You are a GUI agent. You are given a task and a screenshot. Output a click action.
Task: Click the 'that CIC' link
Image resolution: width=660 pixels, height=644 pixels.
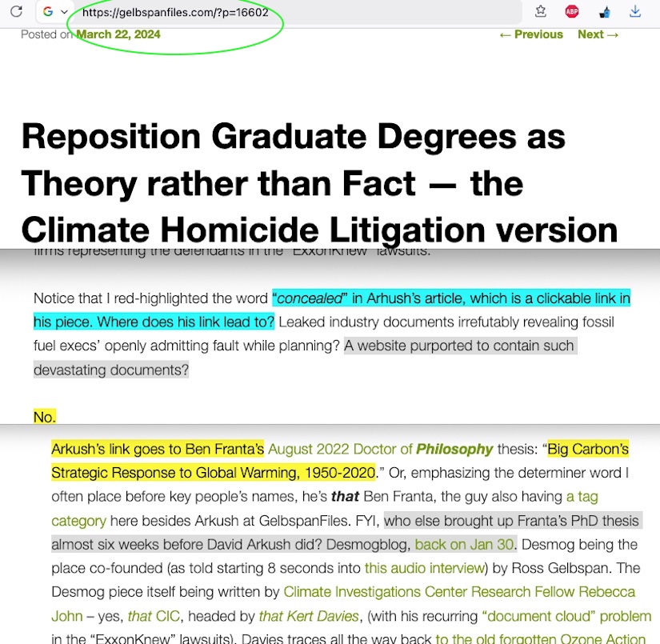[139, 617]
